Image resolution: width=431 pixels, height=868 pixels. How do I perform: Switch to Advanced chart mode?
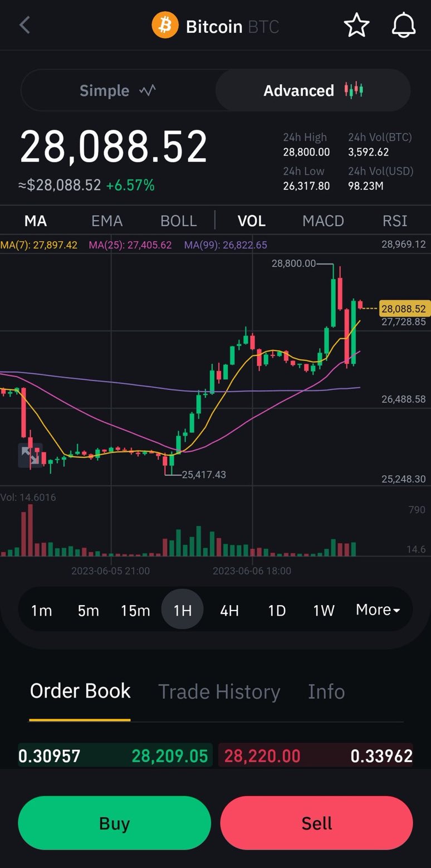pyautogui.click(x=313, y=90)
